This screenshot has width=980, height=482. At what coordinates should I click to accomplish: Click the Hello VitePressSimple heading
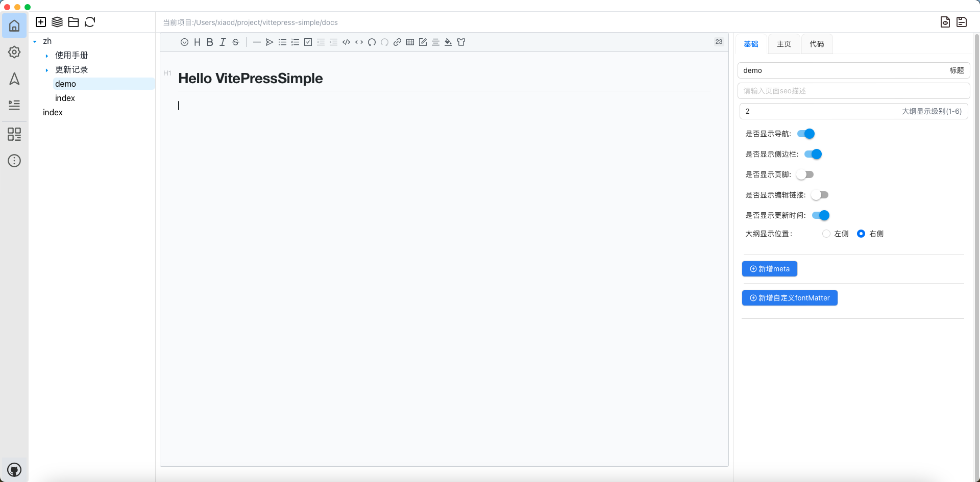point(250,79)
